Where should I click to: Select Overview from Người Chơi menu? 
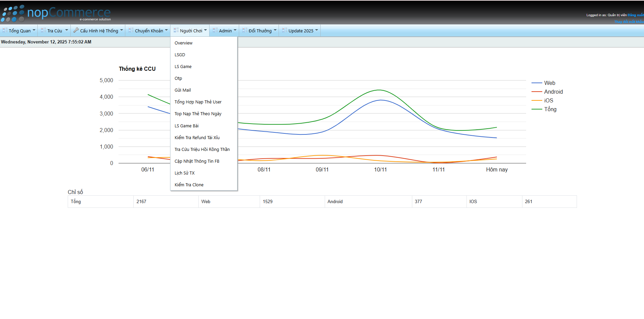click(x=184, y=43)
